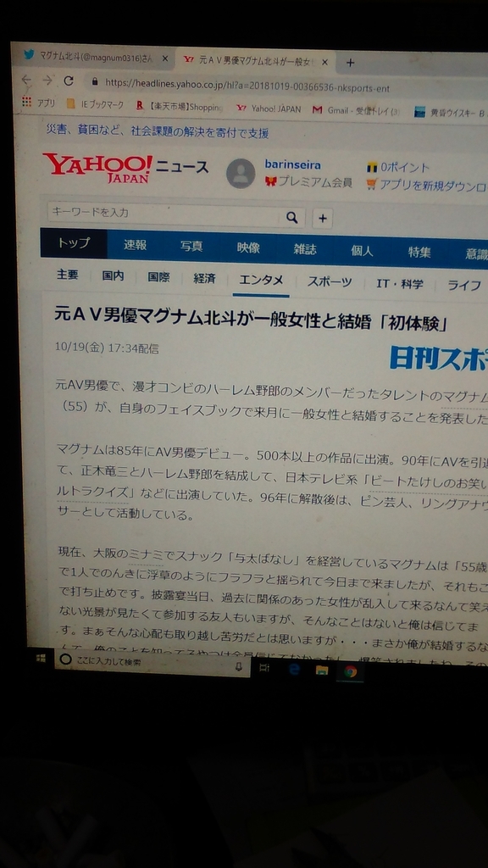This screenshot has height=868, width=488.
Task: Click the 0ポイント link
Action: pos(398,168)
